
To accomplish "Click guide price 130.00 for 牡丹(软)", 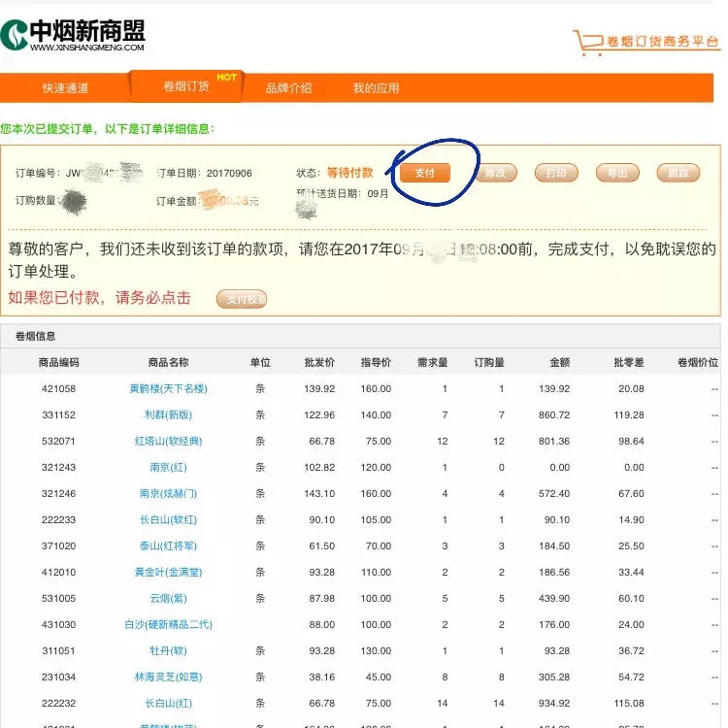I will pyautogui.click(x=376, y=651).
